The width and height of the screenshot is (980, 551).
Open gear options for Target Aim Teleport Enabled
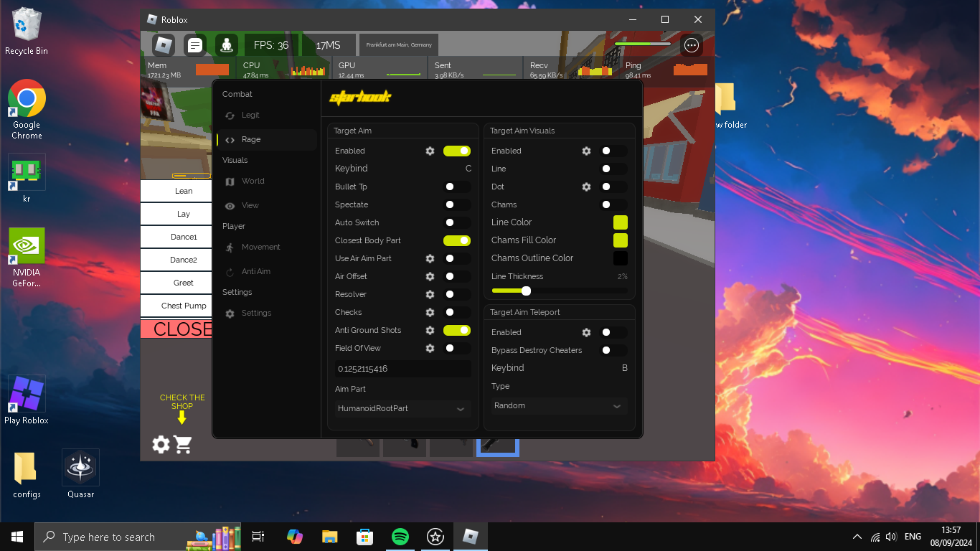(586, 332)
